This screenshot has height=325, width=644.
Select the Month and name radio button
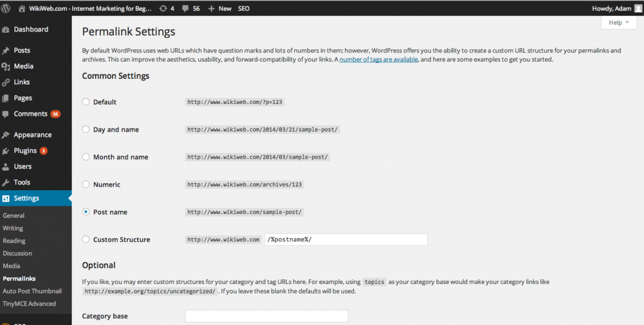point(86,157)
